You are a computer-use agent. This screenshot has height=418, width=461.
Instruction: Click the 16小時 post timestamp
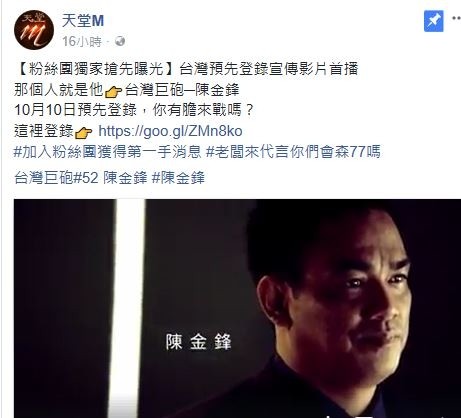pos(82,41)
